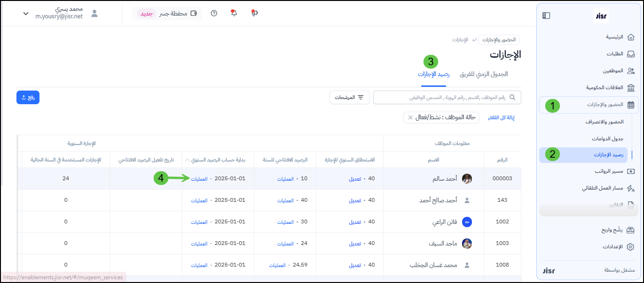Collapse the sidebar with the panel icon

click(x=546, y=15)
